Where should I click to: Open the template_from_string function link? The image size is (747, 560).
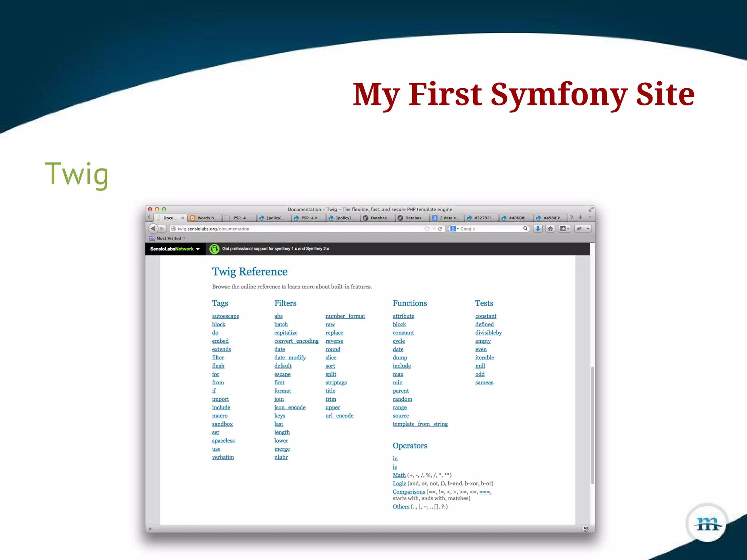[420, 424]
